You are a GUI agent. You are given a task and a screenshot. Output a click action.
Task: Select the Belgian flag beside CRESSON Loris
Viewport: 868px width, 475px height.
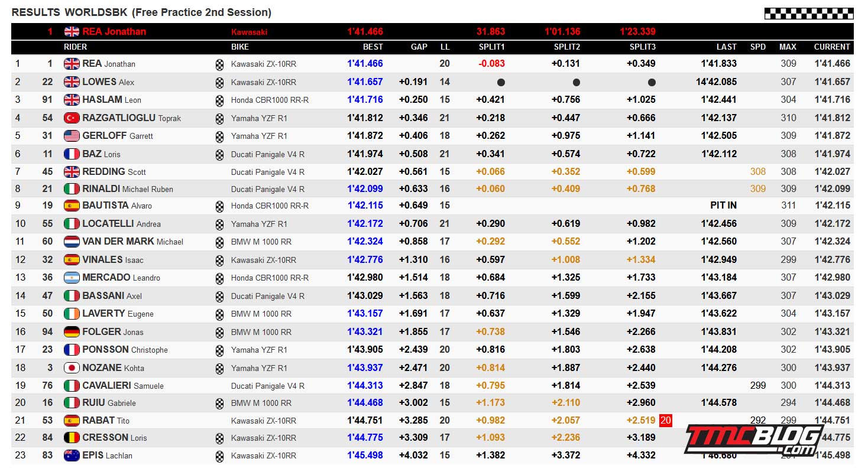coord(72,438)
